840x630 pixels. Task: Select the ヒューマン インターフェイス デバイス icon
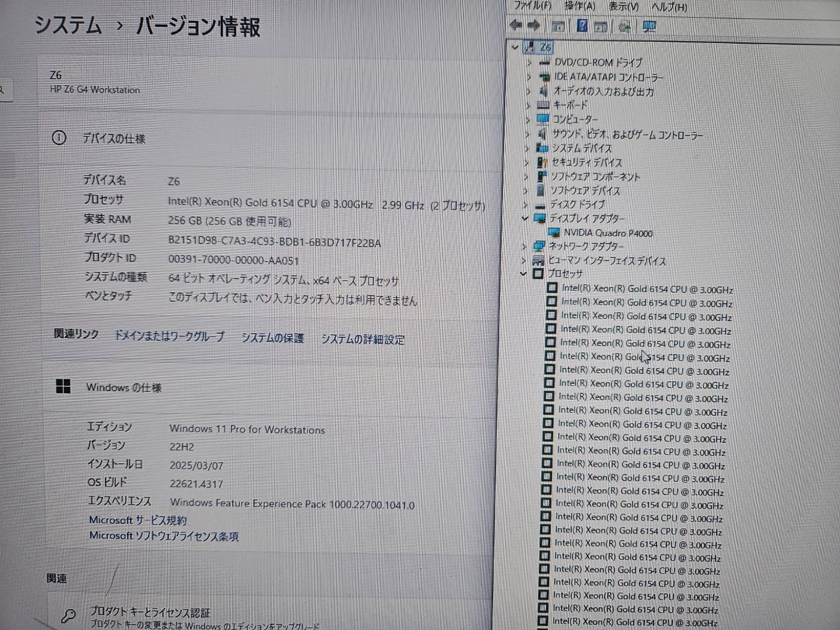pos(538,260)
